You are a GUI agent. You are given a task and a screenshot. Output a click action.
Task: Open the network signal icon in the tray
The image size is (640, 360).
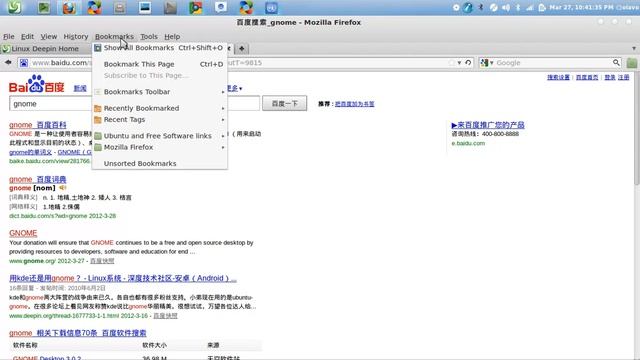[x=530, y=7]
